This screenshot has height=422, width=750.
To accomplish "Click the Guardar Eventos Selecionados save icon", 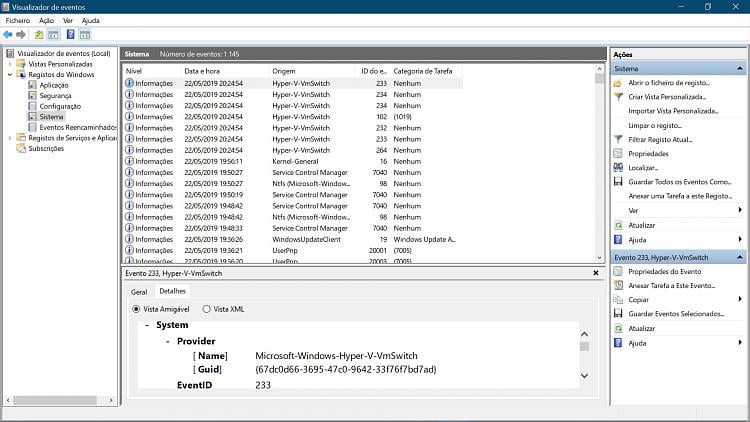I will click(x=618, y=313).
